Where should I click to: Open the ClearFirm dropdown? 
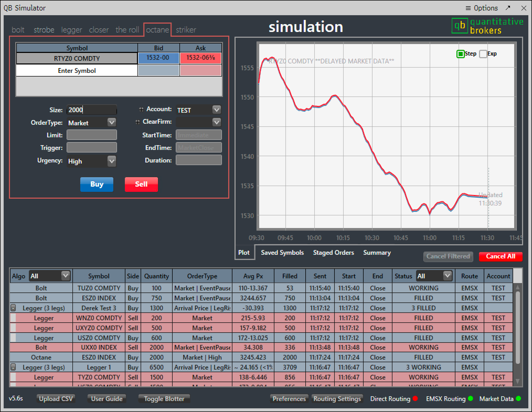216,122
